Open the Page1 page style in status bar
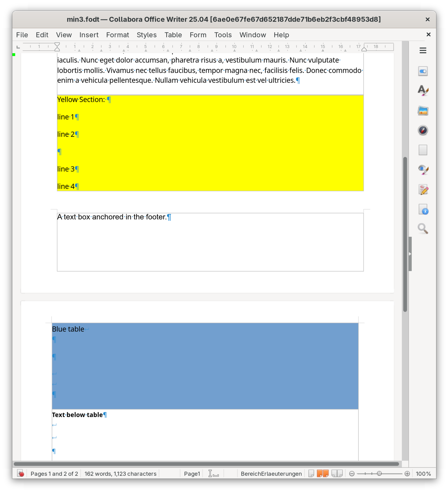The image size is (448, 492). [x=192, y=474]
